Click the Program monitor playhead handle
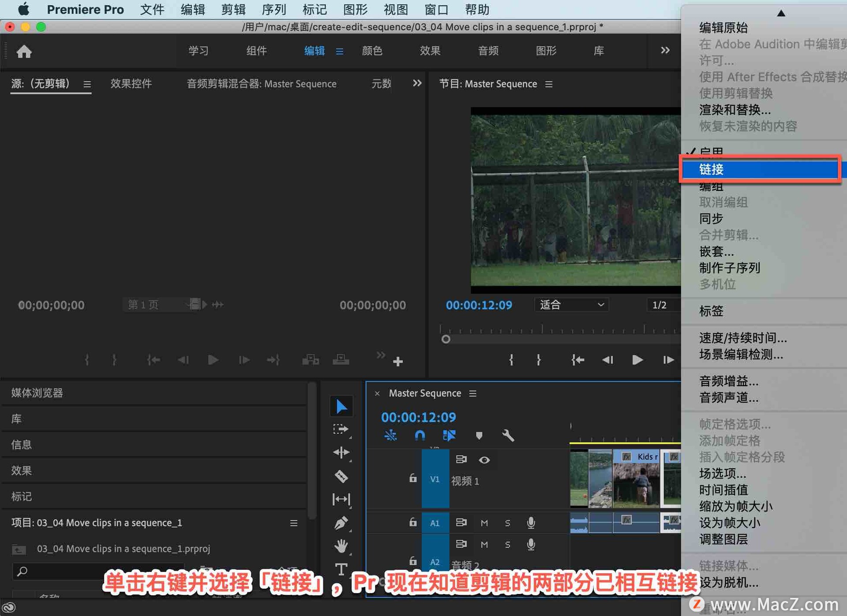Image resolution: width=847 pixels, height=616 pixels. [x=446, y=339]
